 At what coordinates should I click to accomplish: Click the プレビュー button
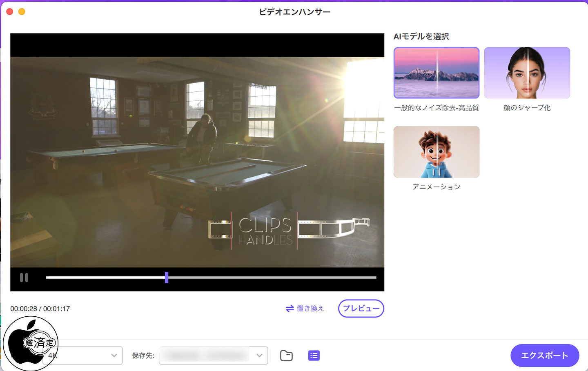pyautogui.click(x=361, y=309)
